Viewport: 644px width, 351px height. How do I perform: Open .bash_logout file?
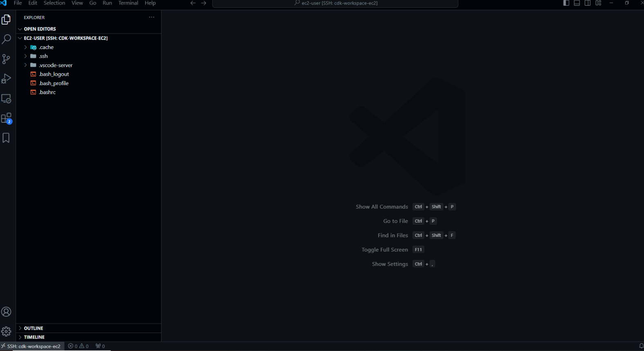88,74
